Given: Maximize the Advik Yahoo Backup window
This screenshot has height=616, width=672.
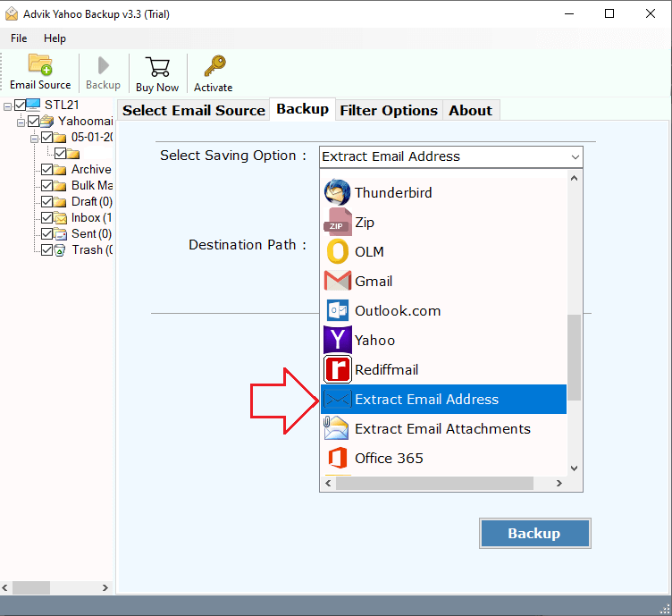Looking at the screenshot, I should coord(609,13).
